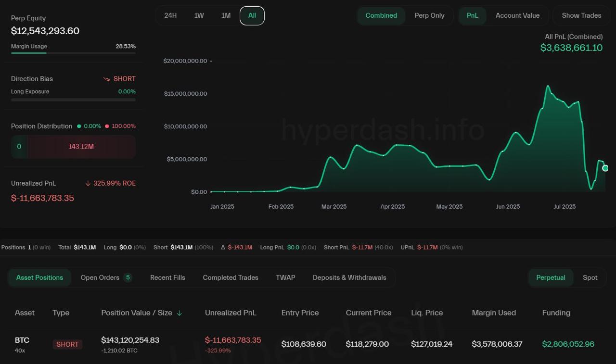Open the Asset Positions tab
This screenshot has width=616, height=364.
39,277
